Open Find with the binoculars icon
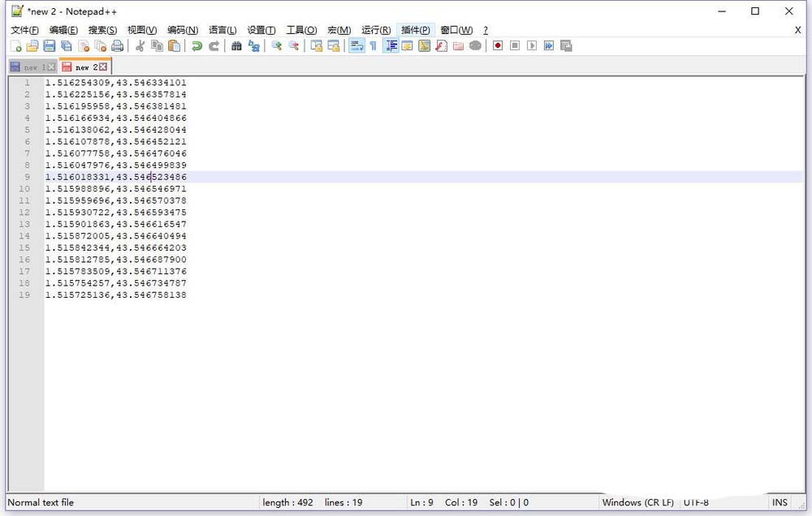This screenshot has width=812, height=516. 236,46
